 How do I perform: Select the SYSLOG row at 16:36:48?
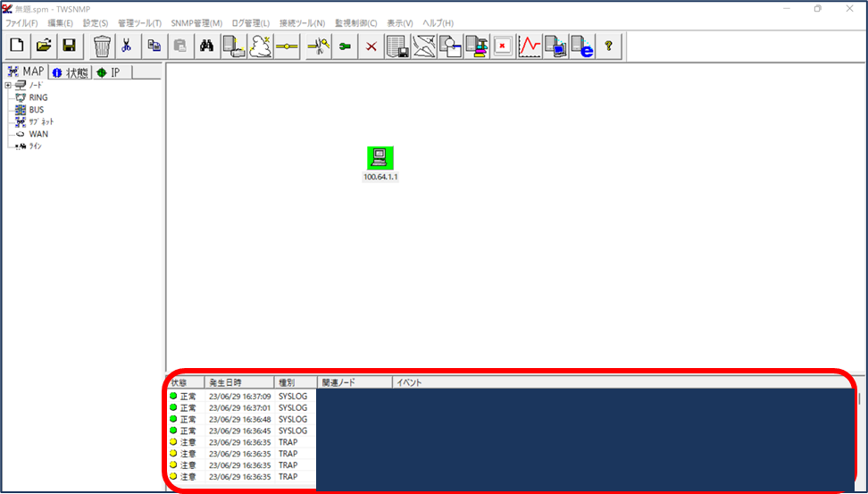coord(242,419)
